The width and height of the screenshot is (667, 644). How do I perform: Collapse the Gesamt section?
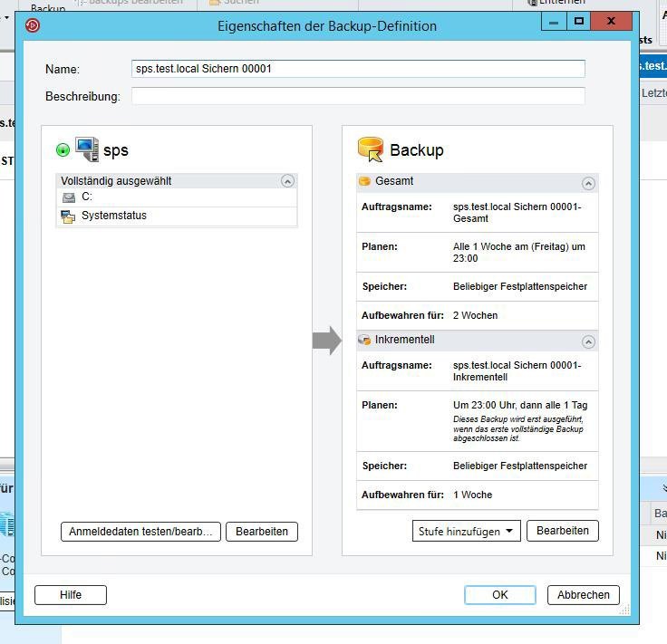pos(588,183)
